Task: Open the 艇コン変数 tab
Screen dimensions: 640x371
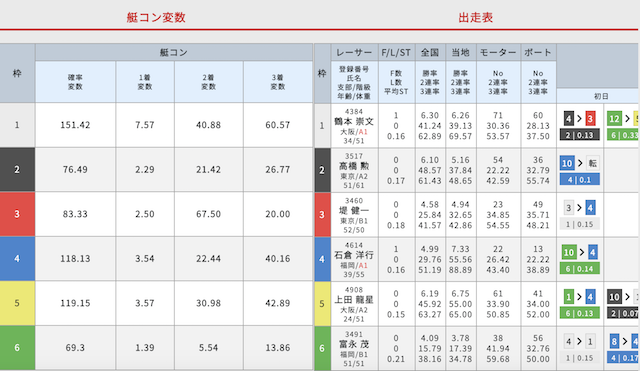Action: click(x=156, y=18)
